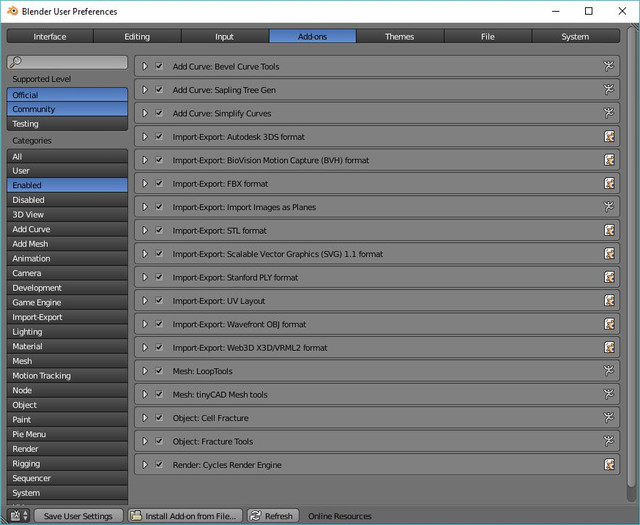Click community icon on Import Images as Planes
The image size is (640, 525).
click(x=609, y=207)
